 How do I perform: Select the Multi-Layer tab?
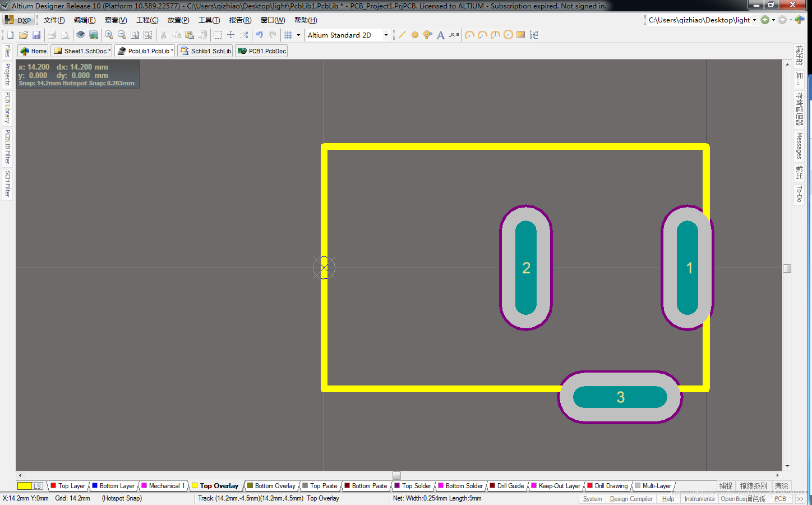653,486
